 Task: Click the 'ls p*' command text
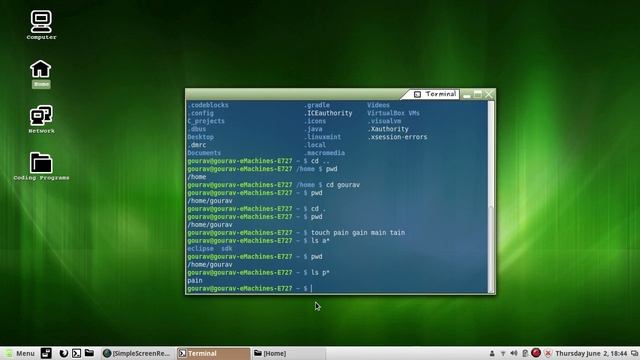click(x=320, y=273)
